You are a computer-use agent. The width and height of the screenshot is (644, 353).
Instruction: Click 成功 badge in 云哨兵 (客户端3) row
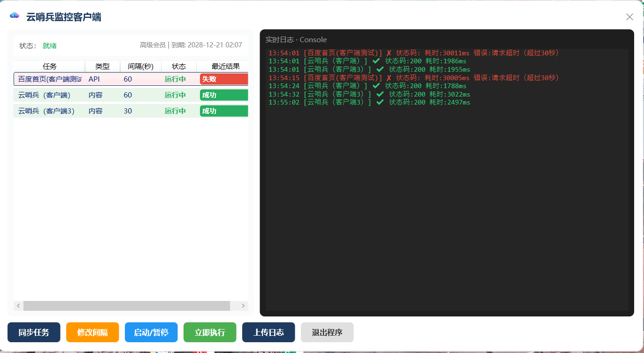pyautogui.click(x=224, y=111)
